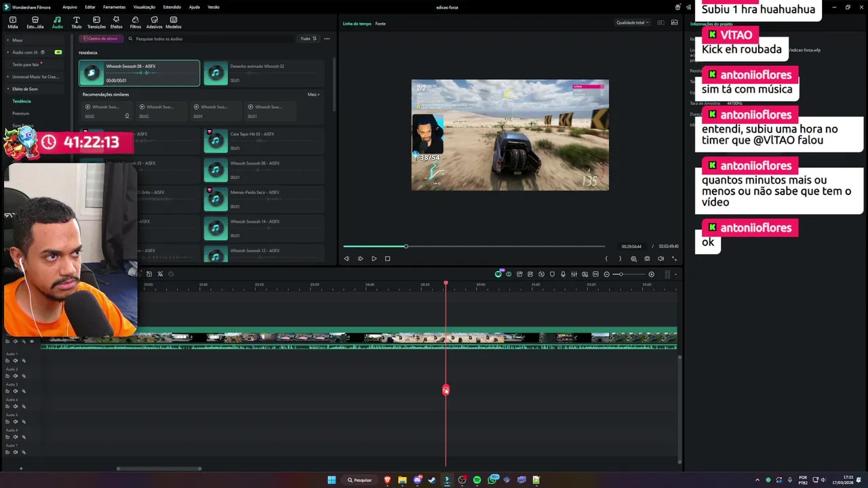Click the zoom in timeline plus button
The width and height of the screenshot is (868, 488).
[651, 274]
